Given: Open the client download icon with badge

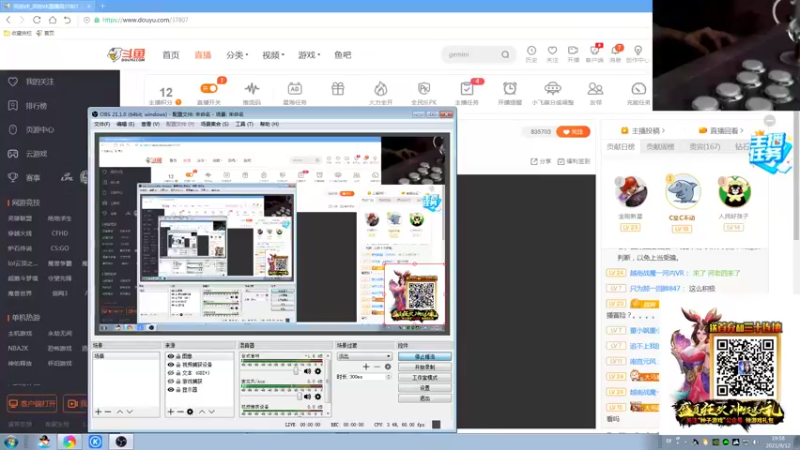Looking at the screenshot, I should (594, 51).
